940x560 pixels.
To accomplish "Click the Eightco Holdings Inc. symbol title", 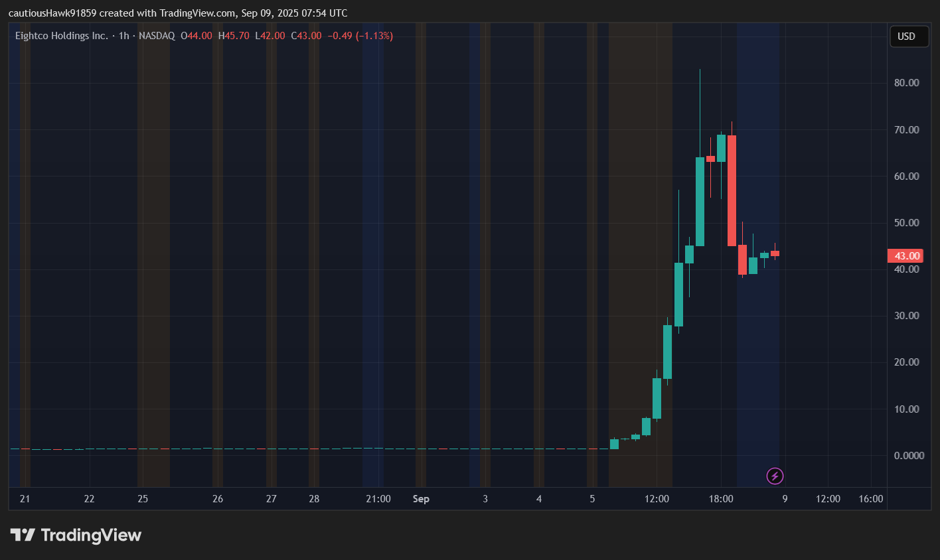I will pyautogui.click(x=61, y=36).
